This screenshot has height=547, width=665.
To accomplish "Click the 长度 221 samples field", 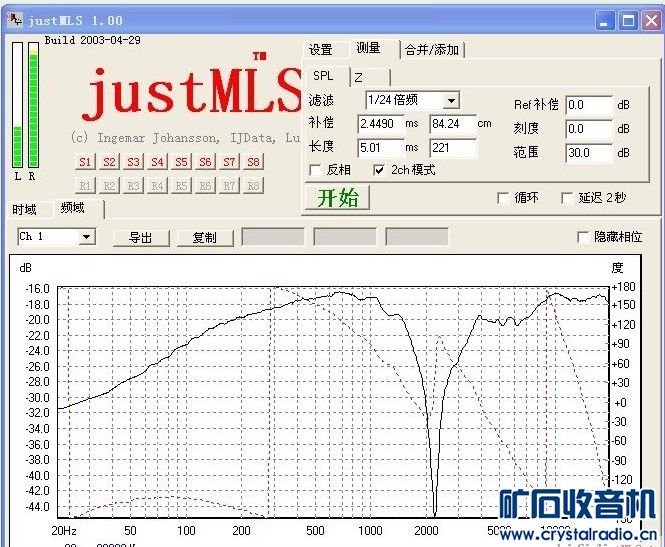I will coord(453,148).
